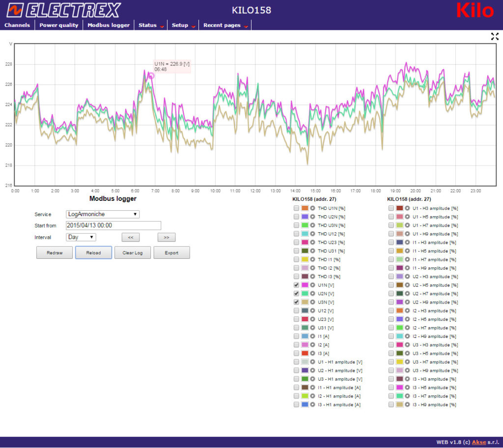The width and height of the screenshot is (503, 448).
Task: Open the Interval dropdown set to Day
Action: (81, 237)
